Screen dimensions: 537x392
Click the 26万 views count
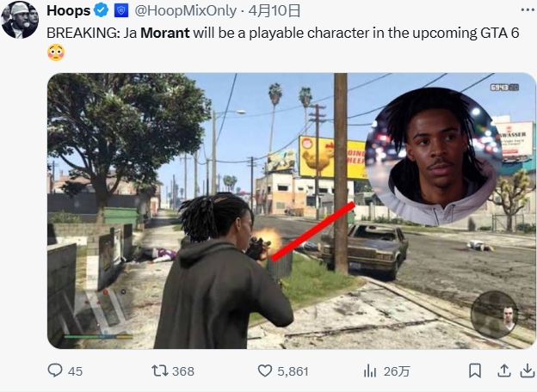tap(397, 371)
